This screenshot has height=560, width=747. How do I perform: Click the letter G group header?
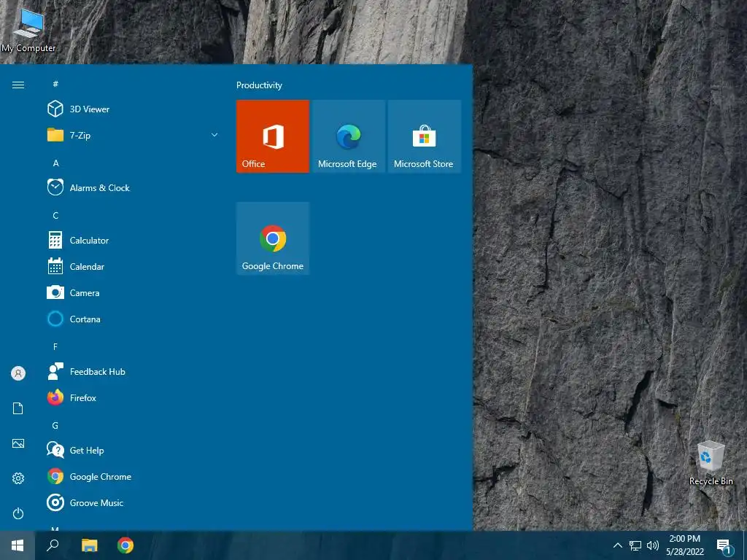[x=55, y=426]
